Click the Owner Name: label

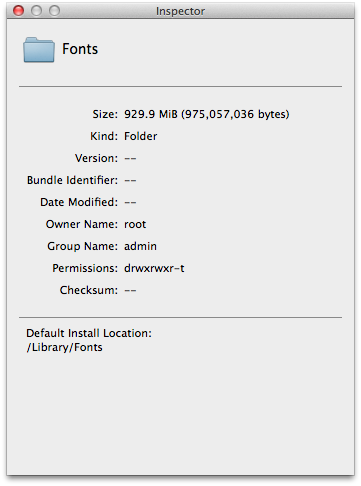pyautogui.click(x=82, y=224)
